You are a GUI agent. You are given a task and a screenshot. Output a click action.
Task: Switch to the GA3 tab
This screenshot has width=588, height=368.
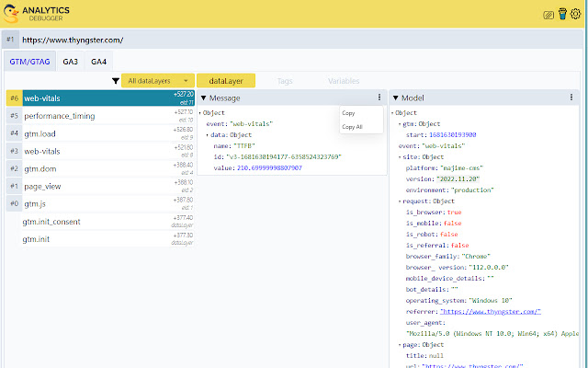[x=70, y=62]
